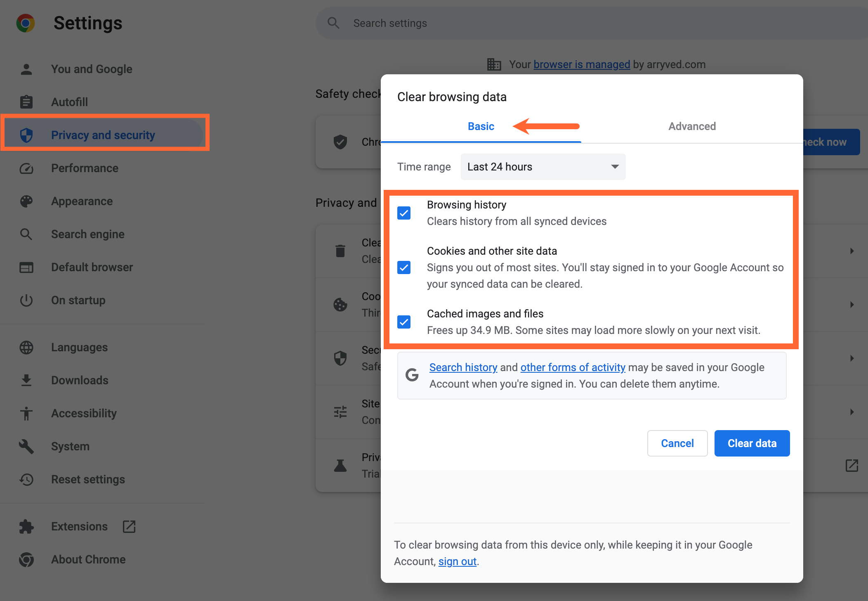The image size is (868, 601).
Task: Click the Performance gauge icon
Action: pyautogui.click(x=26, y=168)
